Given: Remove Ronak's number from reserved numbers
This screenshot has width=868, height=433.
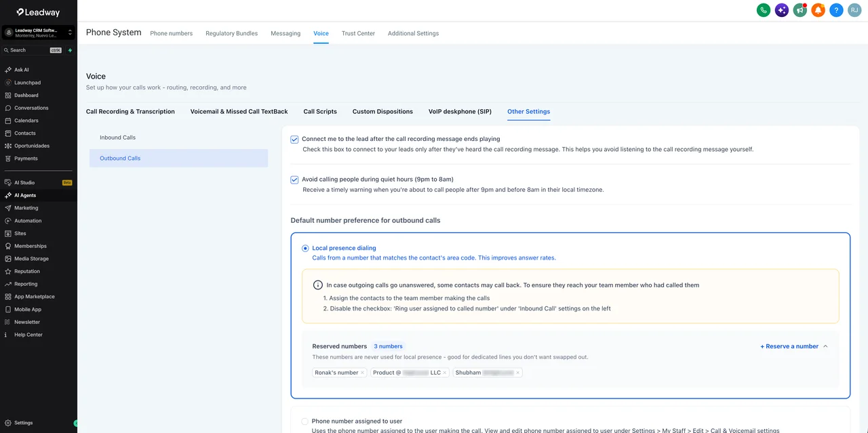Looking at the screenshot, I should (362, 373).
